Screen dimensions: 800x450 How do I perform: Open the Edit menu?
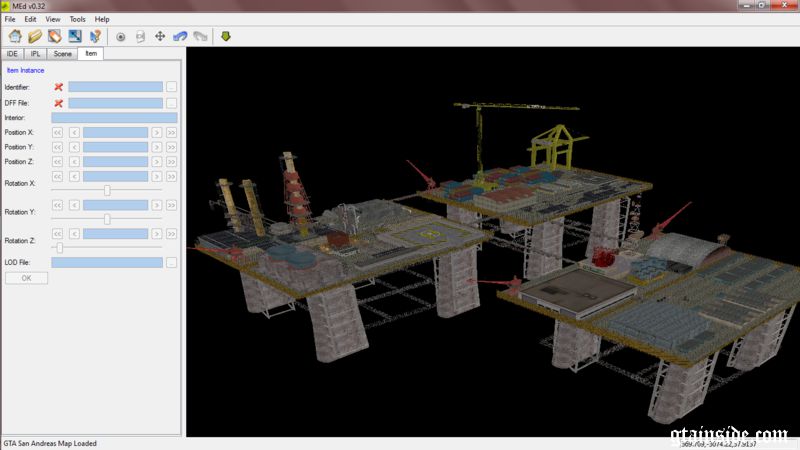(30, 19)
